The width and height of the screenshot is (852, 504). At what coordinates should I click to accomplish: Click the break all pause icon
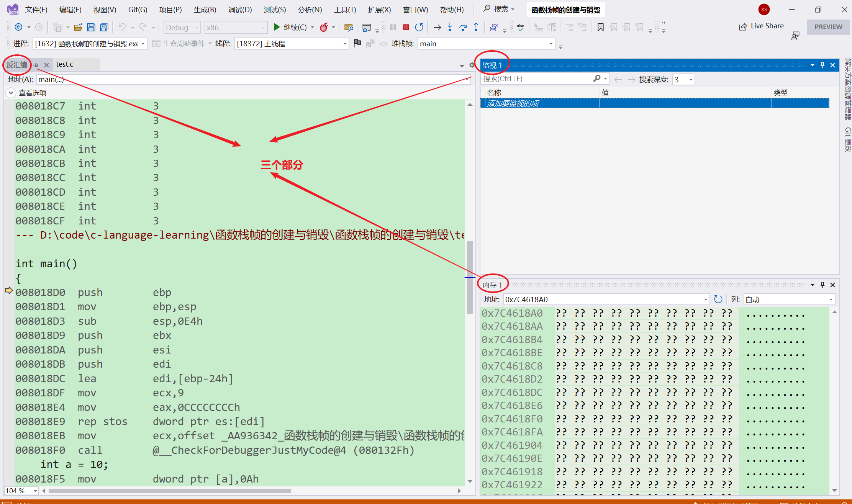point(393,27)
